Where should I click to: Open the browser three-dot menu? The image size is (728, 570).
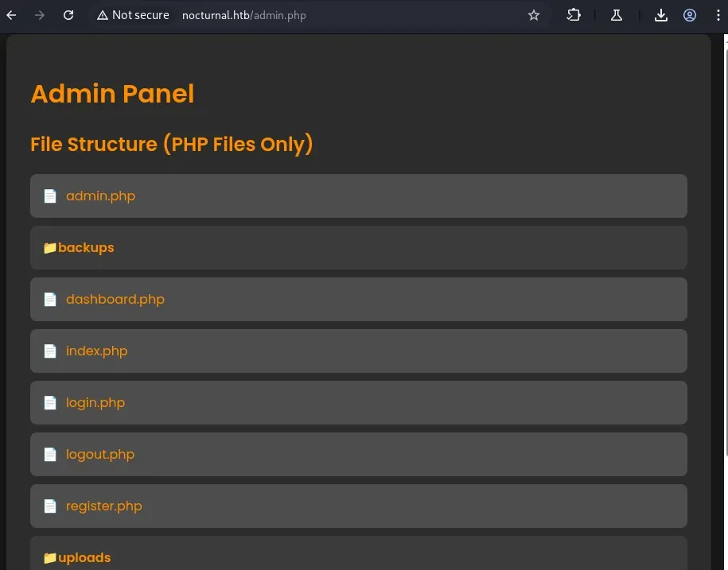(x=718, y=15)
